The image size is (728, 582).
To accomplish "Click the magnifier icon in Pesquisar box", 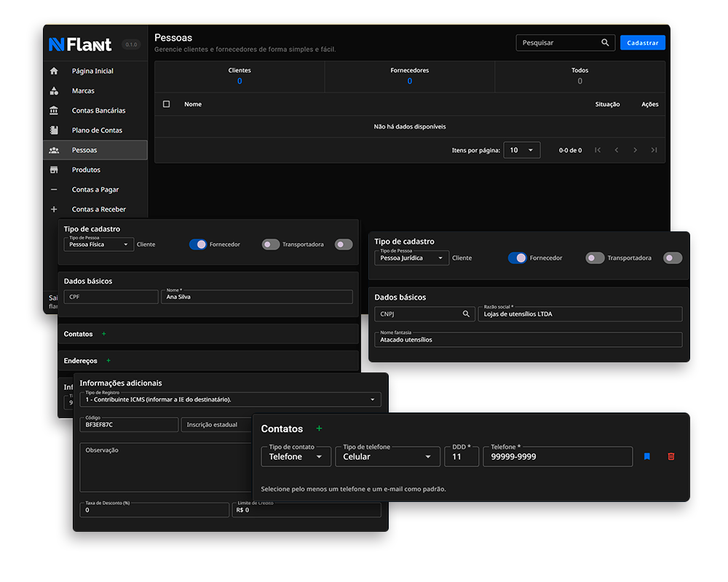I will pos(605,43).
